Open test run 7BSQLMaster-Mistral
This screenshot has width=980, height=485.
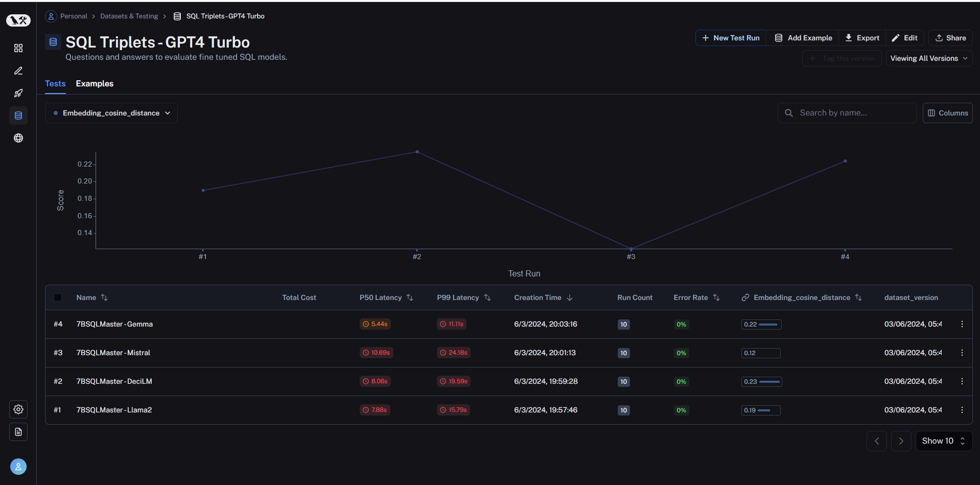(x=113, y=353)
